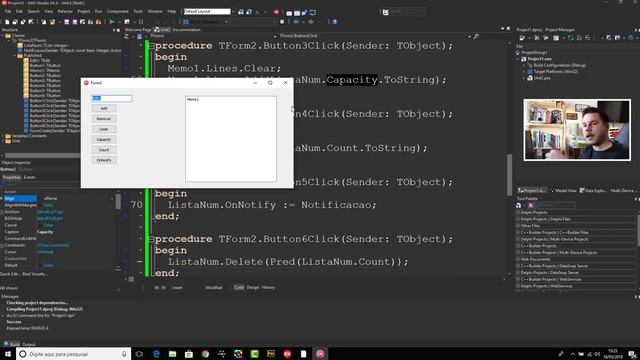
Task: Expand Web Documents in Tool Palette
Action: pos(518,259)
